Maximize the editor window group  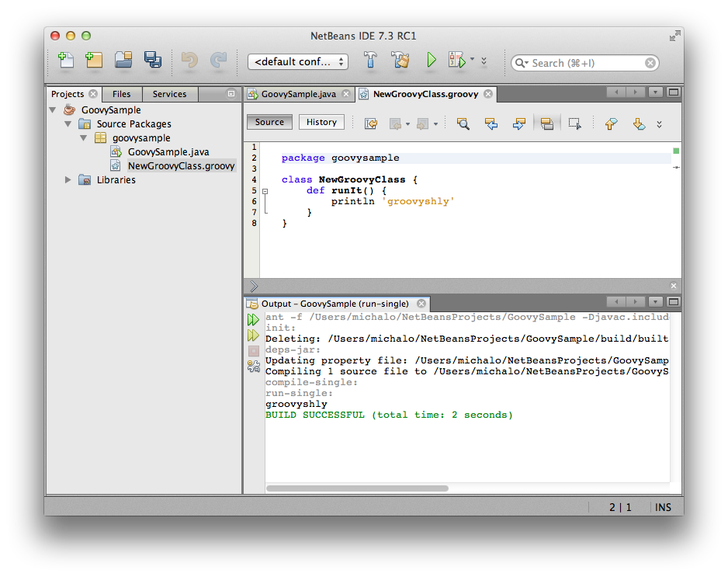click(673, 92)
